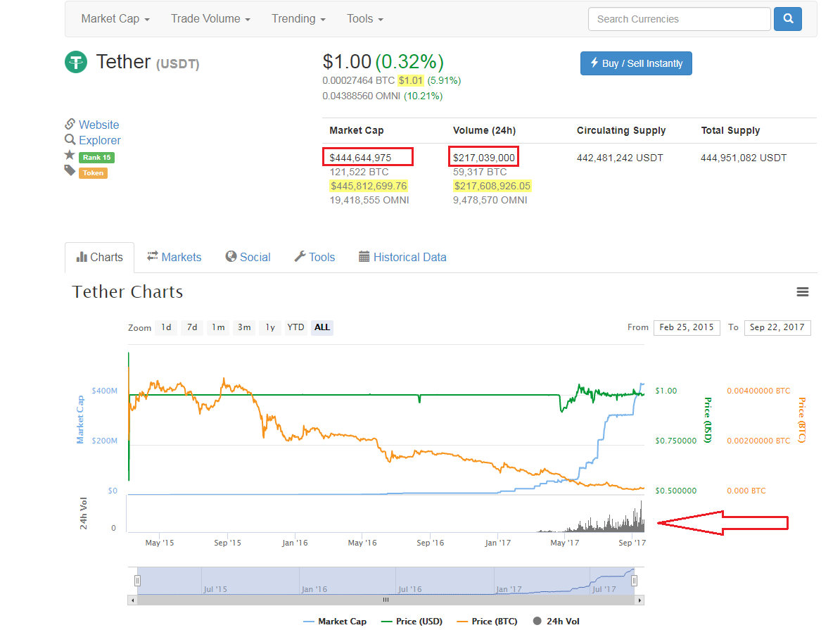The height and width of the screenshot is (630, 840).
Task: Select the ALL zoom range button
Action: point(322,327)
